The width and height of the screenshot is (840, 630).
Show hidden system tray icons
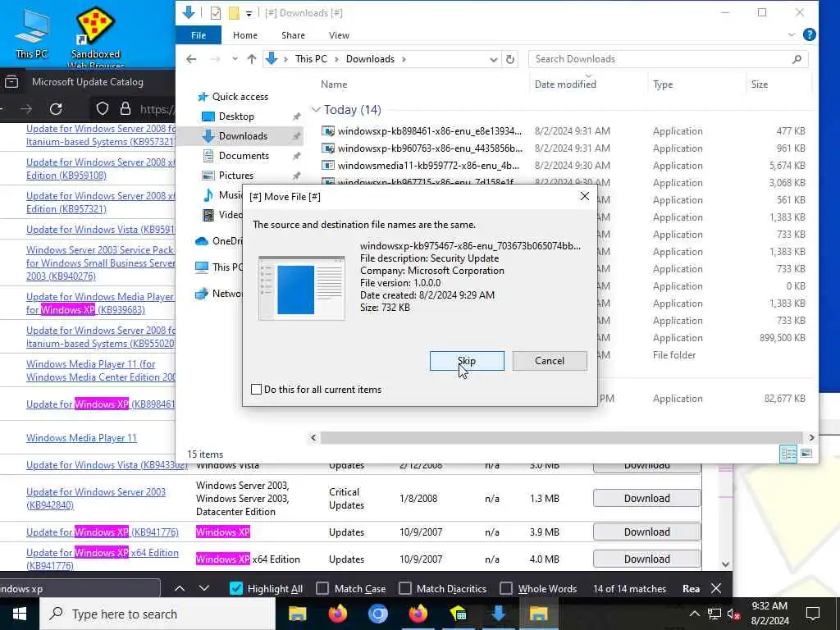click(x=694, y=614)
